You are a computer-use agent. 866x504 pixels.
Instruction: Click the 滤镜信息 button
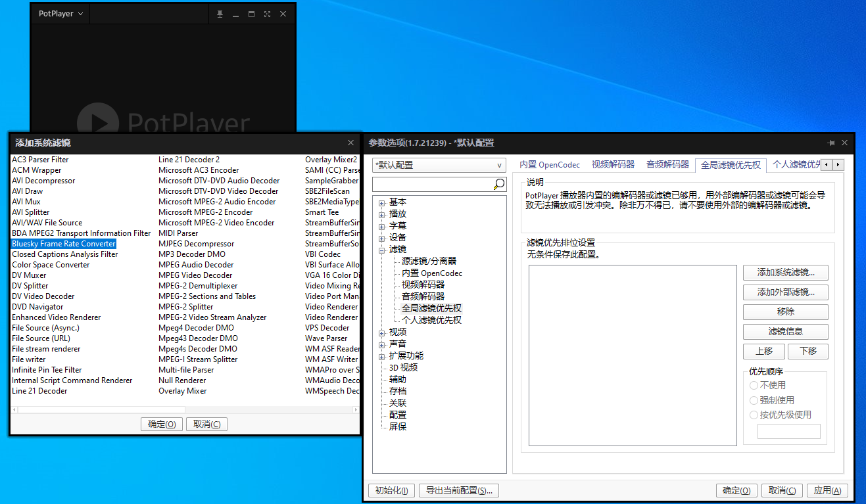point(786,332)
